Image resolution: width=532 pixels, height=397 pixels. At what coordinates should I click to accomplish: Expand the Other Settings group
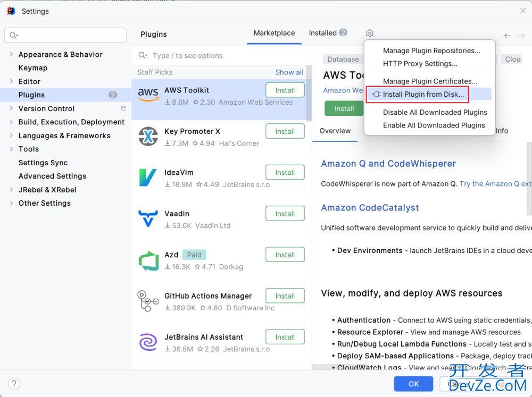11,203
